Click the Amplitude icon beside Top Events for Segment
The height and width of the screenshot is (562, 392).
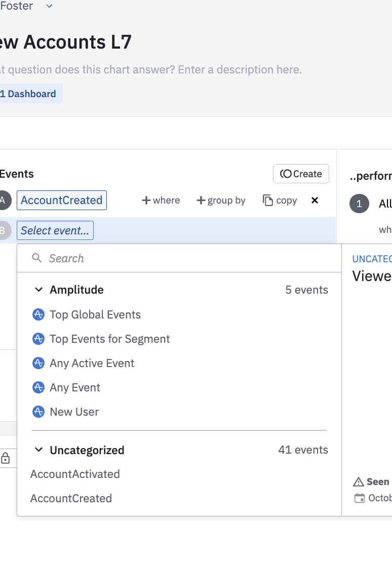38,339
